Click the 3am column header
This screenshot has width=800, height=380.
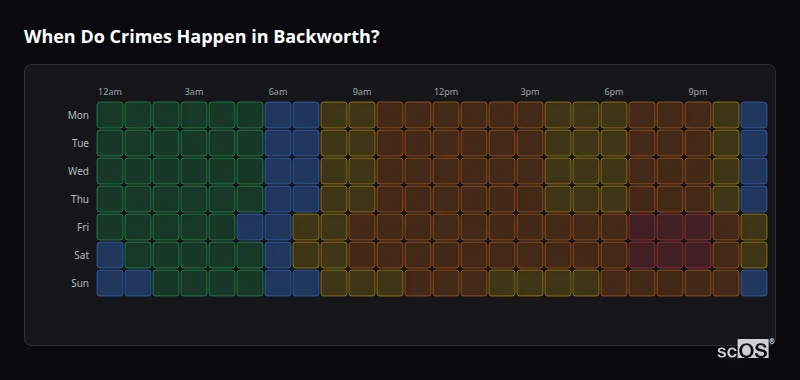194,92
